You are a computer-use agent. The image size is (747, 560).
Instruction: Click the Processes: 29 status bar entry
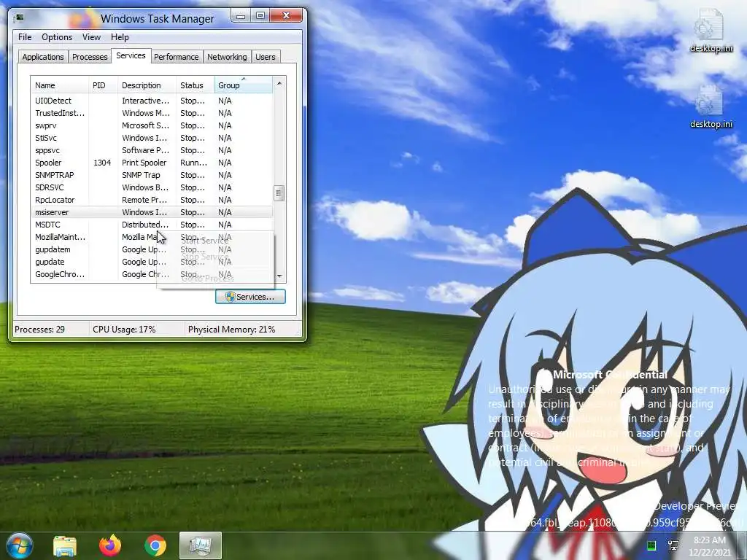pyautogui.click(x=39, y=329)
